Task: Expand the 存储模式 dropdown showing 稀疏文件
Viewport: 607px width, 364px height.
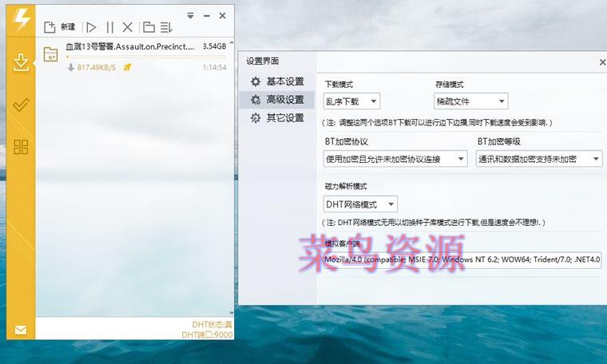Action: pos(470,101)
